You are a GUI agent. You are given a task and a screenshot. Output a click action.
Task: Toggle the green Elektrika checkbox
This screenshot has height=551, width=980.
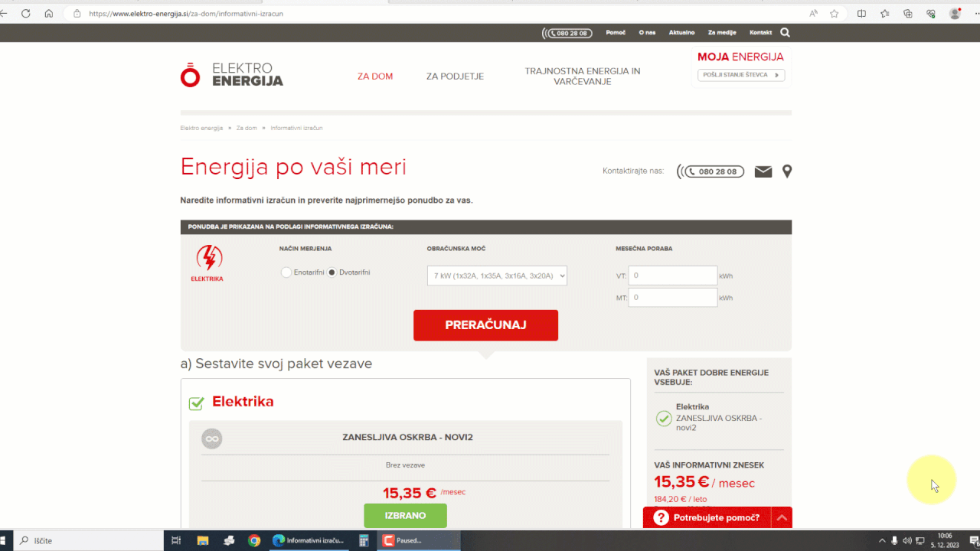click(196, 402)
